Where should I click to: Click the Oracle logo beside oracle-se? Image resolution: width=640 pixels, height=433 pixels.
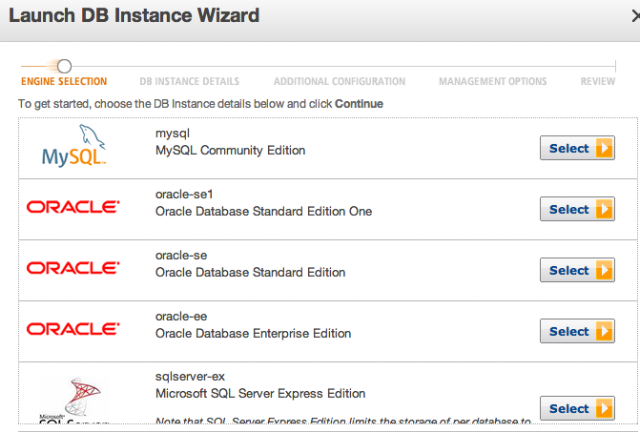(73, 268)
